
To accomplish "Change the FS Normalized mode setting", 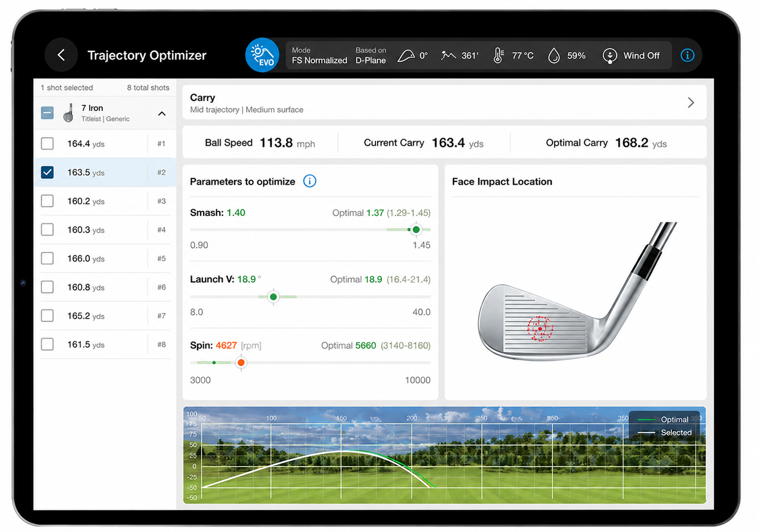I will 319,55.
